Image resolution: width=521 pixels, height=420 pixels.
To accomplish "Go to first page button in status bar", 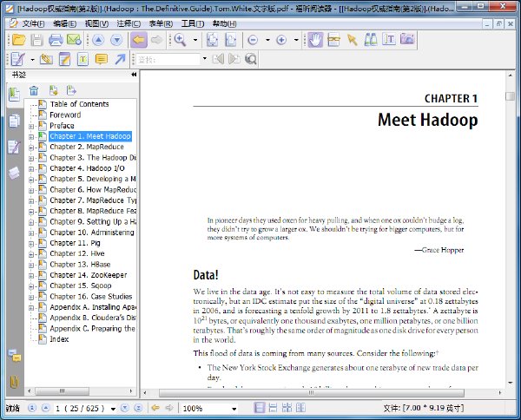I will coord(32,408).
